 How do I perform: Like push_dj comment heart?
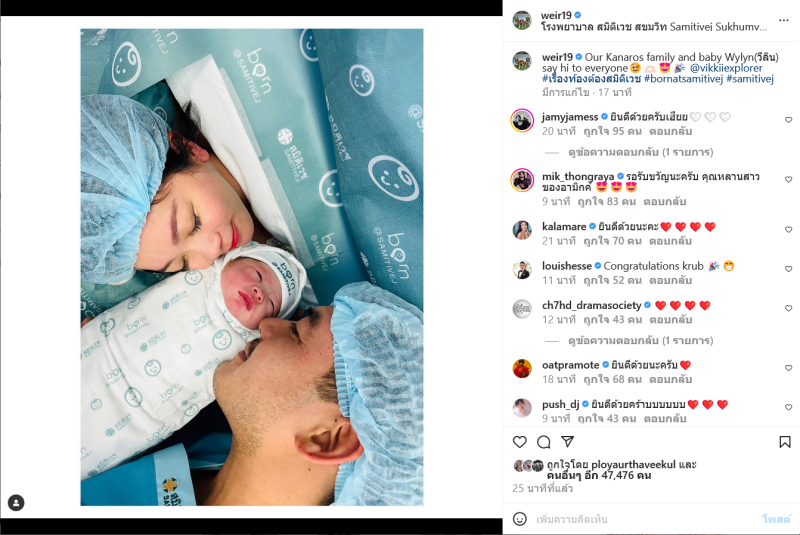tap(788, 407)
